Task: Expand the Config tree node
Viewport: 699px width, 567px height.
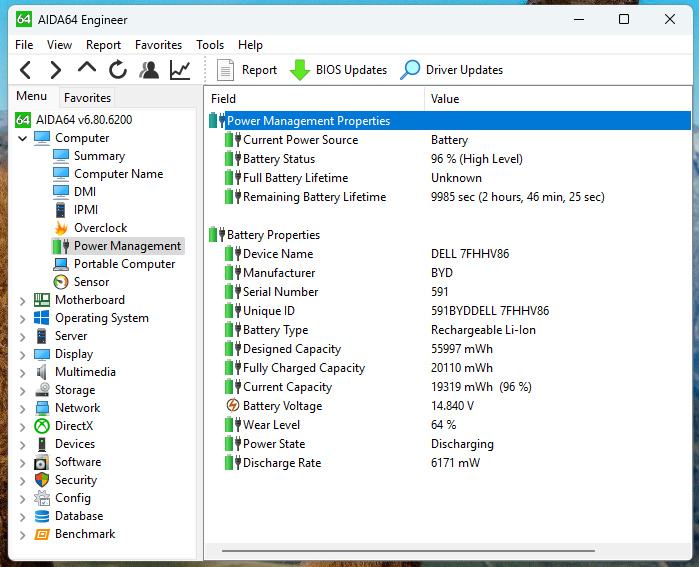Action: [x=22, y=499]
